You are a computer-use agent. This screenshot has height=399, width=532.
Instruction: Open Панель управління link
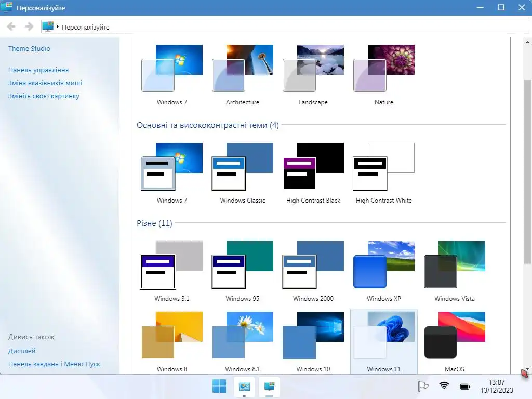[38, 70]
